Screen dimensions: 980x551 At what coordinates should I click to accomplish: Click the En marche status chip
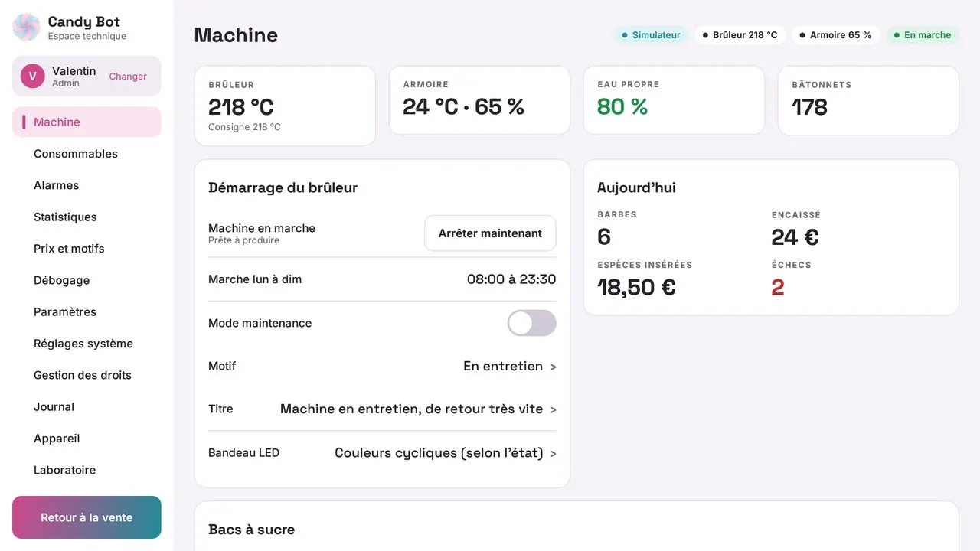923,35
